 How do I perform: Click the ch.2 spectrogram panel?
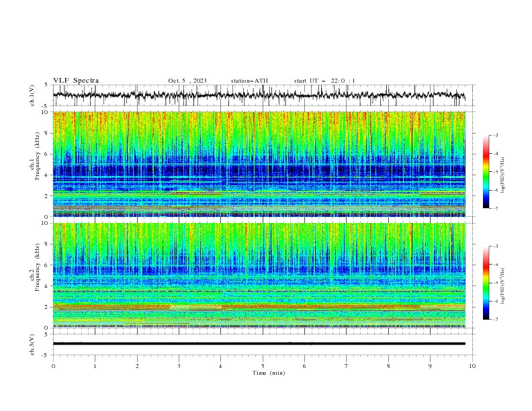[259, 275]
